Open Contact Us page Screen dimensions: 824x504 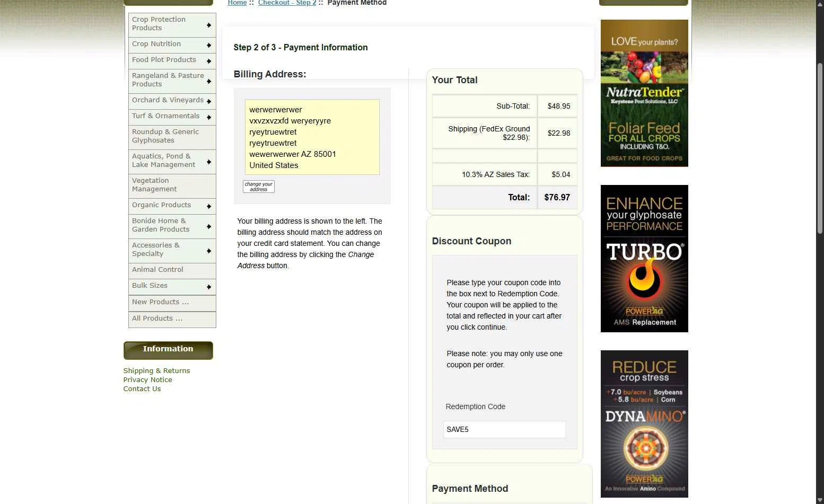(142, 389)
